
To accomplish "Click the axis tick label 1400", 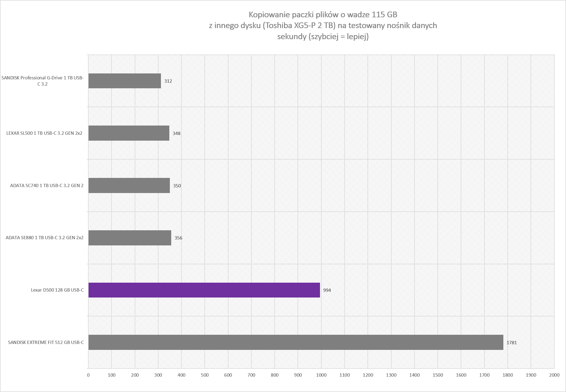I will [x=415, y=375].
